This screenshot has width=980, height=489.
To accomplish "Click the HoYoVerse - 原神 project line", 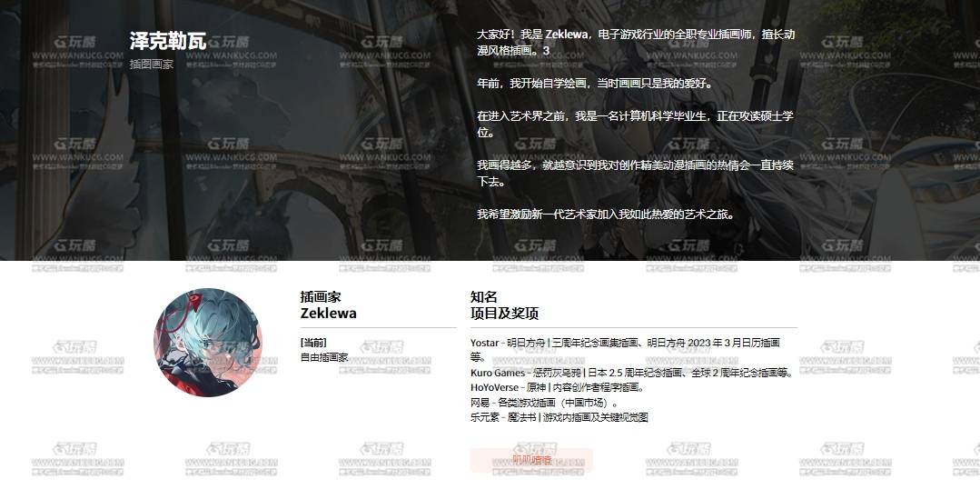I will [557, 388].
